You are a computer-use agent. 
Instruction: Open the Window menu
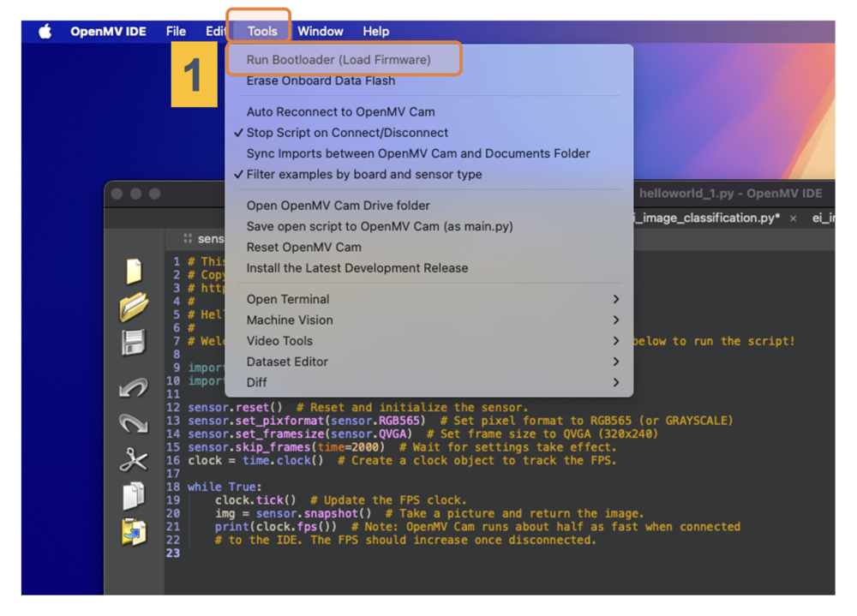click(321, 32)
